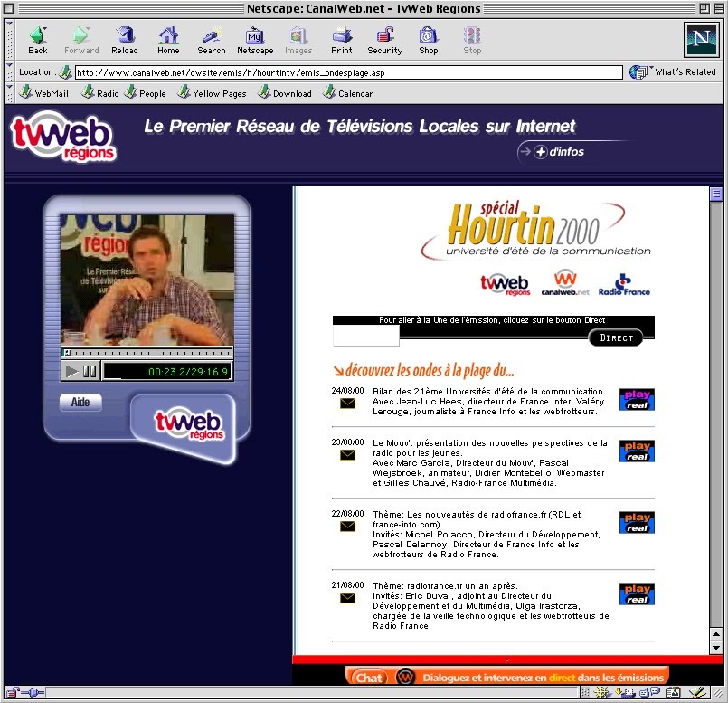Open the What's Related menu
Screen dimensions: 728x703
click(x=673, y=72)
